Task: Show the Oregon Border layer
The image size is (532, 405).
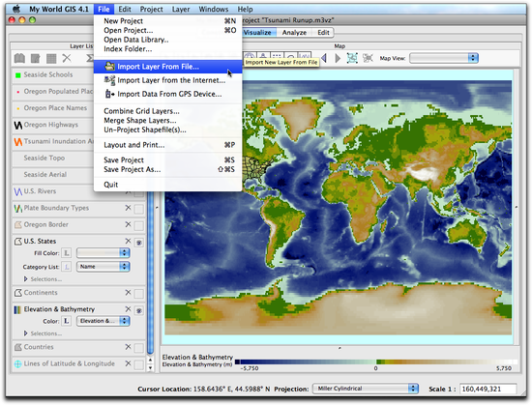Action: point(138,225)
